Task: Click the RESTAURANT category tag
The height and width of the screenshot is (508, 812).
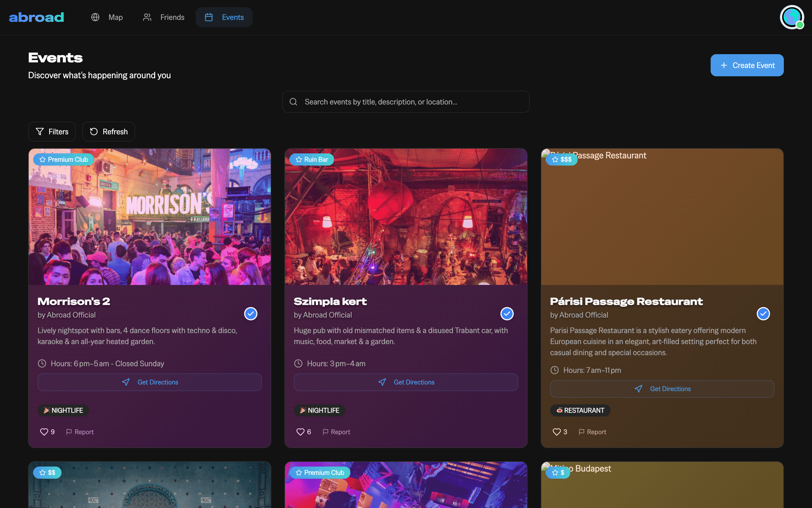Action: click(x=580, y=410)
